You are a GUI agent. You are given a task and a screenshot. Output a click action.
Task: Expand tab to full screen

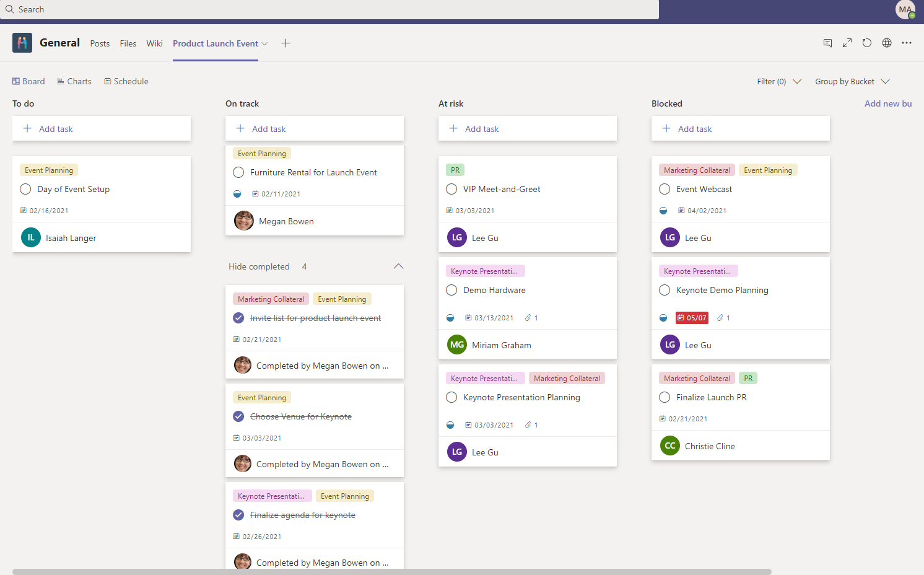847,43
